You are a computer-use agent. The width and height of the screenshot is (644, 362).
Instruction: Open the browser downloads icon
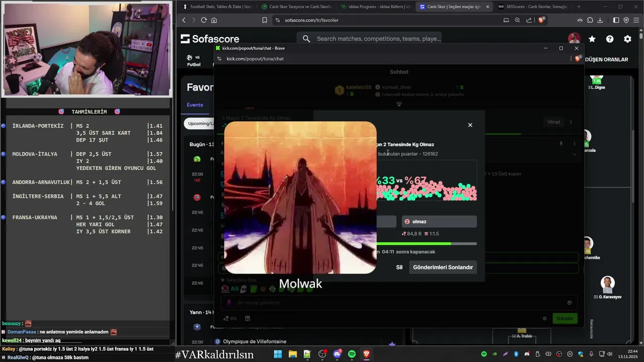(601, 20)
